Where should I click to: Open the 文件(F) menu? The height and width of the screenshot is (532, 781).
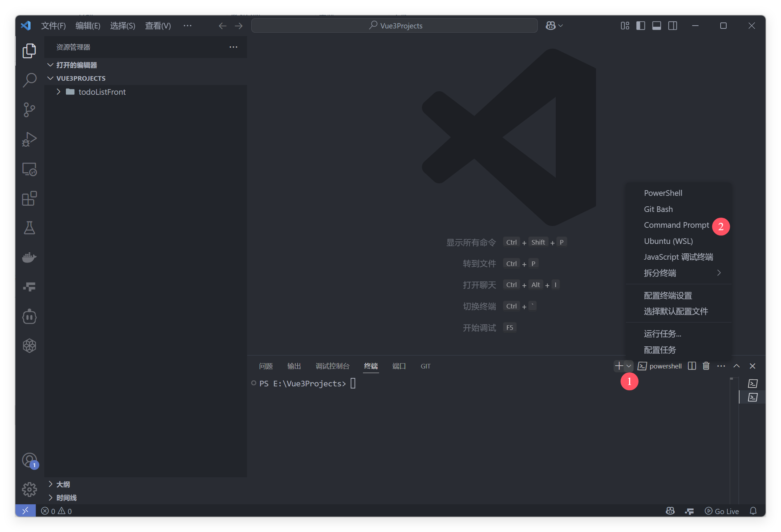coord(53,26)
